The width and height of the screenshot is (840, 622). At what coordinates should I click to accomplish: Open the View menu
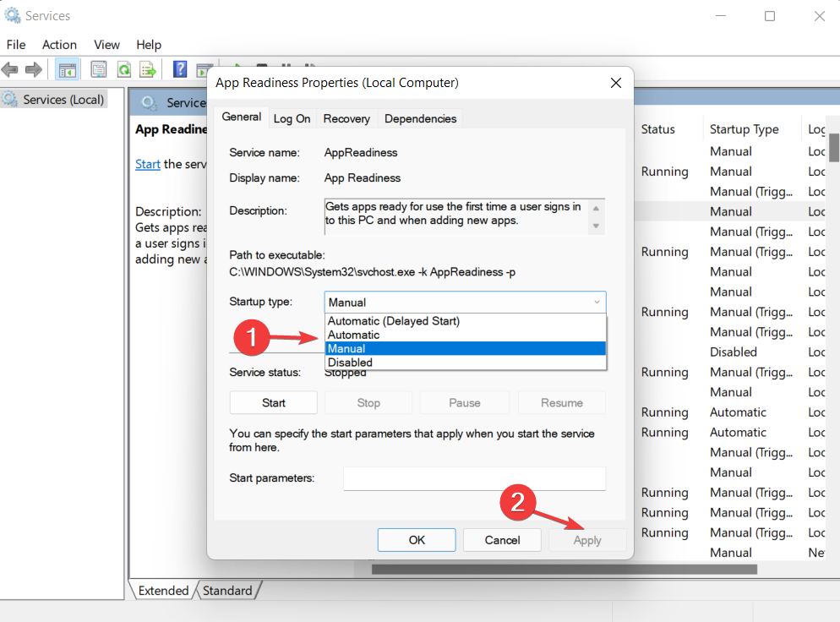pyautogui.click(x=106, y=45)
